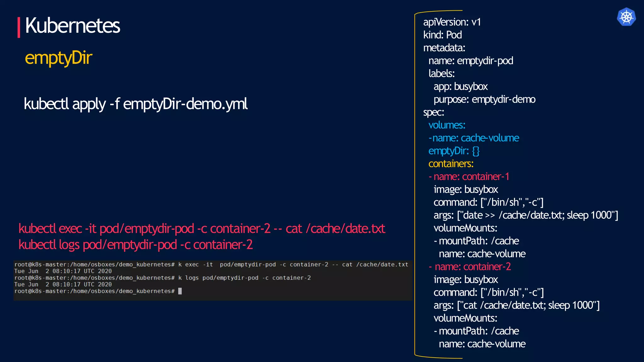Click the red name: container-2 line
This screenshot has height=362, width=644.
pyautogui.click(x=470, y=267)
